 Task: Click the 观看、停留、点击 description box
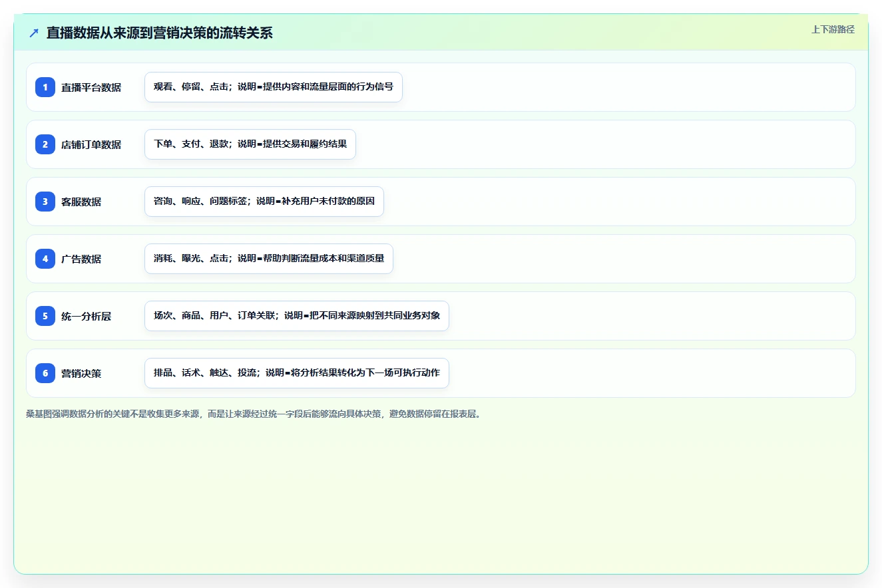click(x=274, y=87)
